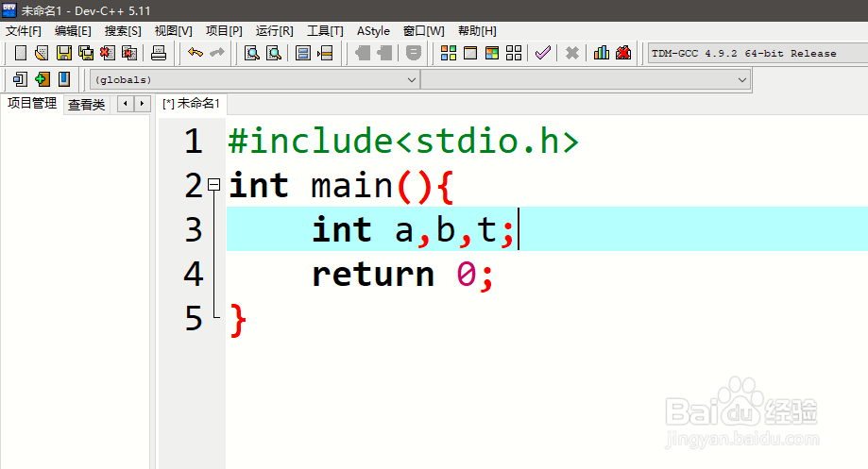This screenshot has height=469, width=868.
Task: Click the #include<stdio.h> line
Action: click(x=403, y=141)
